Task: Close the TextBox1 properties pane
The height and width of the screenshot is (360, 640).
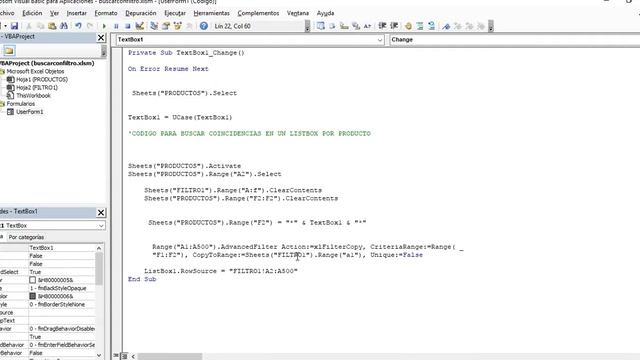Action: pyautogui.click(x=101, y=213)
